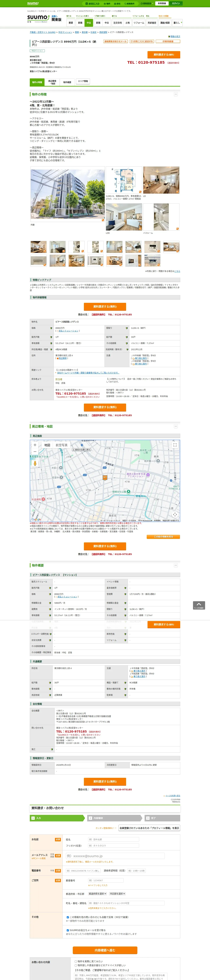
Task: Uncheck the SUUMOお役立ちメールを受け取る checkbox
Action: (68, 930)
